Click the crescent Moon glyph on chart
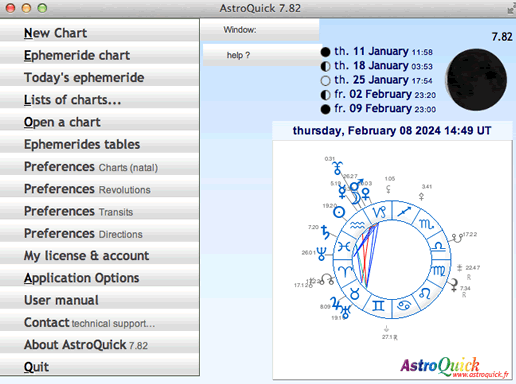This screenshot has height=384, width=516. tap(357, 197)
